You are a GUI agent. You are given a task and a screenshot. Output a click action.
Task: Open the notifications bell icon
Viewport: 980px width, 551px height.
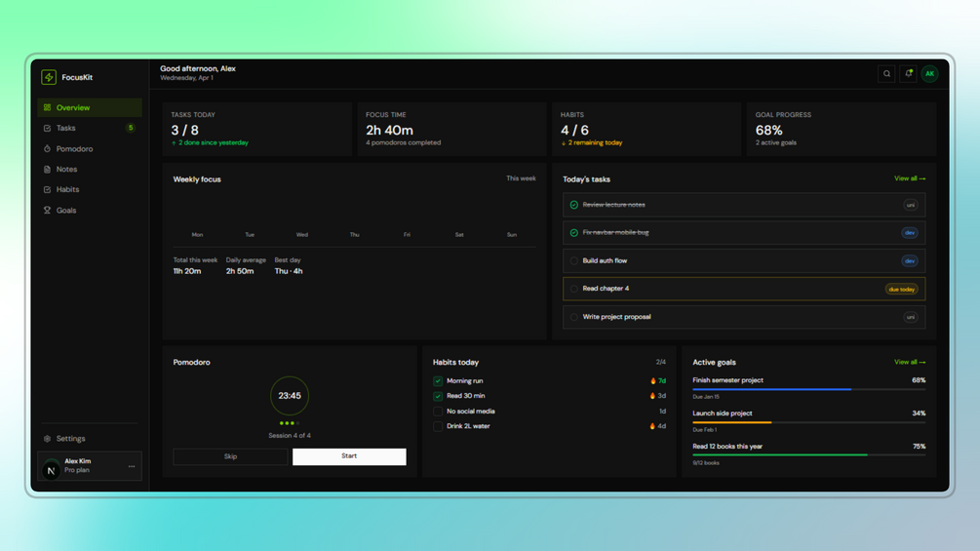coord(908,74)
